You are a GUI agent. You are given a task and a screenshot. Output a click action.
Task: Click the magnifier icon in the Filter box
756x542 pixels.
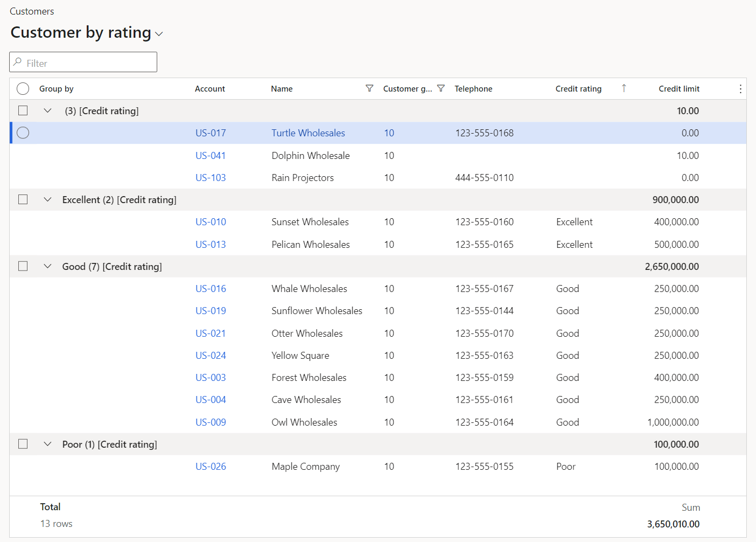18,62
